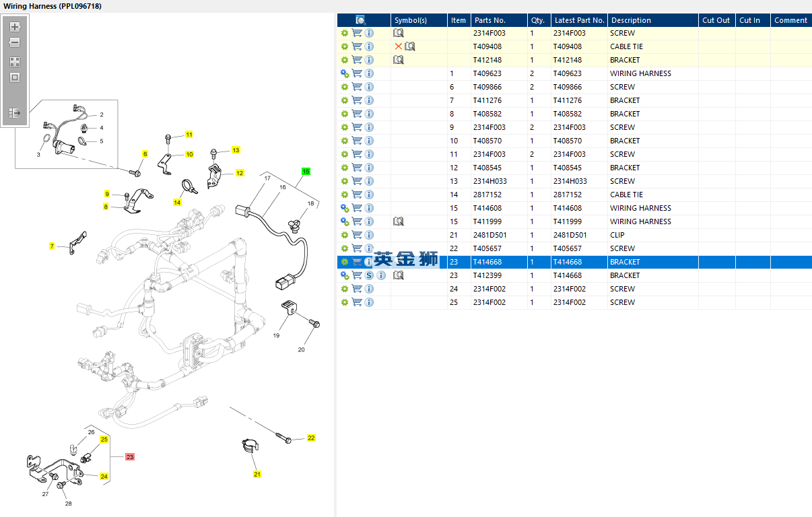Screen dimensions: 812x517
Task: Click the list-arrow panel icon in diagram toolbar
Action: click(x=15, y=113)
